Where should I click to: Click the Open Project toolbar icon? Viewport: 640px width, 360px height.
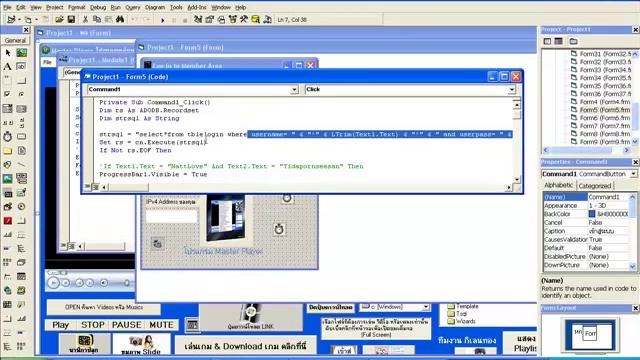pyautogui.click(x=59, y=19)
